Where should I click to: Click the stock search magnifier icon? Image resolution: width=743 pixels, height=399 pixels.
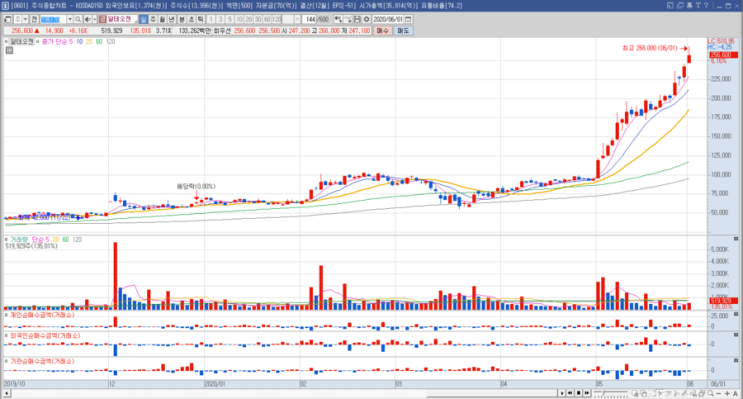[x=78, y=19]
